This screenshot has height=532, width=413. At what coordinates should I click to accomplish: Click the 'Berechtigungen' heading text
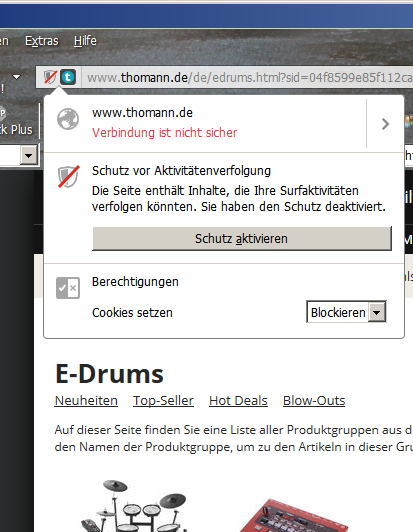click(135, 282)
